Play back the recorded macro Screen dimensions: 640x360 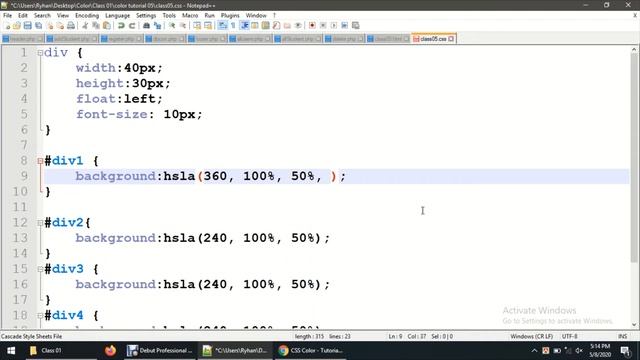333,26
